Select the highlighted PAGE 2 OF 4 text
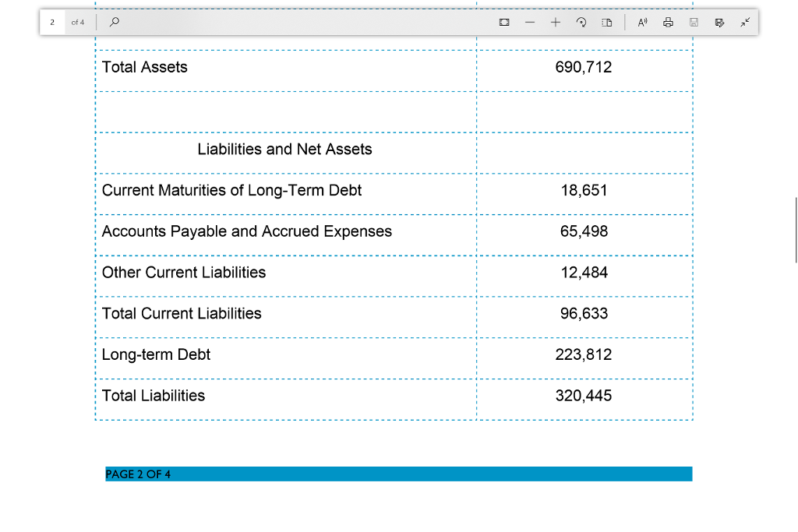798x532 pixels. click(137, 474)
